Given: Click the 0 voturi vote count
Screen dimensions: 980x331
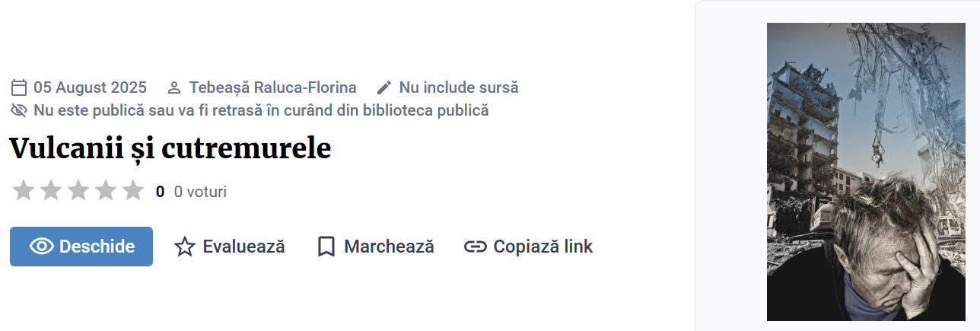Looking at the screenshot, I should pos(200,192).
